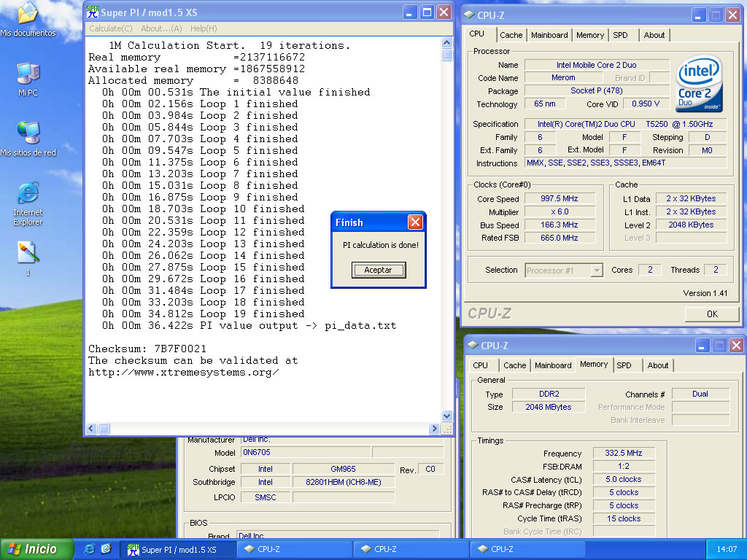Close the Super PI window
Image resolution: width=747 pixels, height=560 pixels.
coord(444,12)
